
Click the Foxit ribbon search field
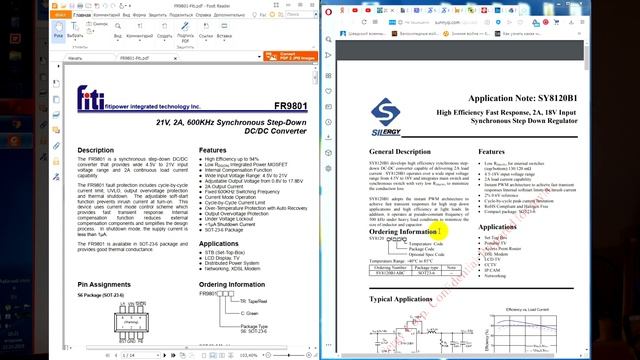(300, 15)
